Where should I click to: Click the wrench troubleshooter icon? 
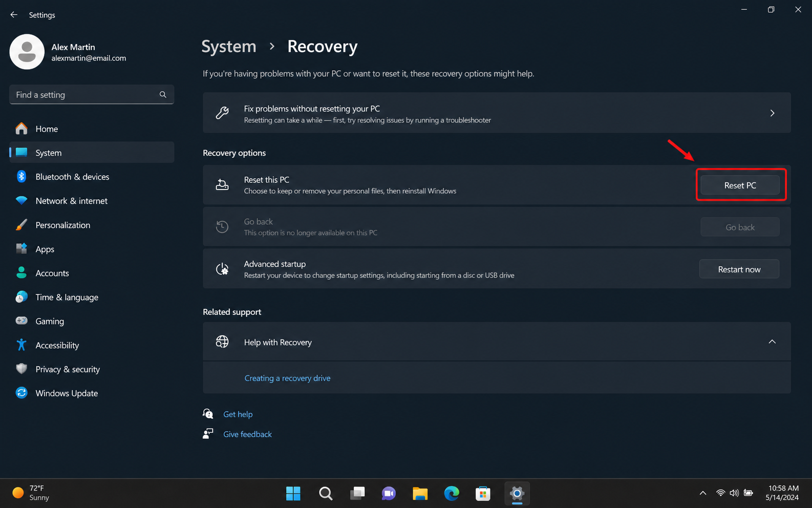[222, 113]
